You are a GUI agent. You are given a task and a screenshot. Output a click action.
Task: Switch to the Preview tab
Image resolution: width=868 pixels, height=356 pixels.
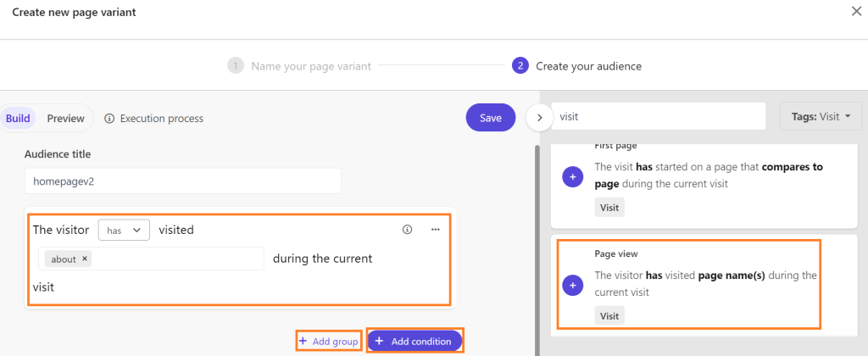[x=65, y=119]
